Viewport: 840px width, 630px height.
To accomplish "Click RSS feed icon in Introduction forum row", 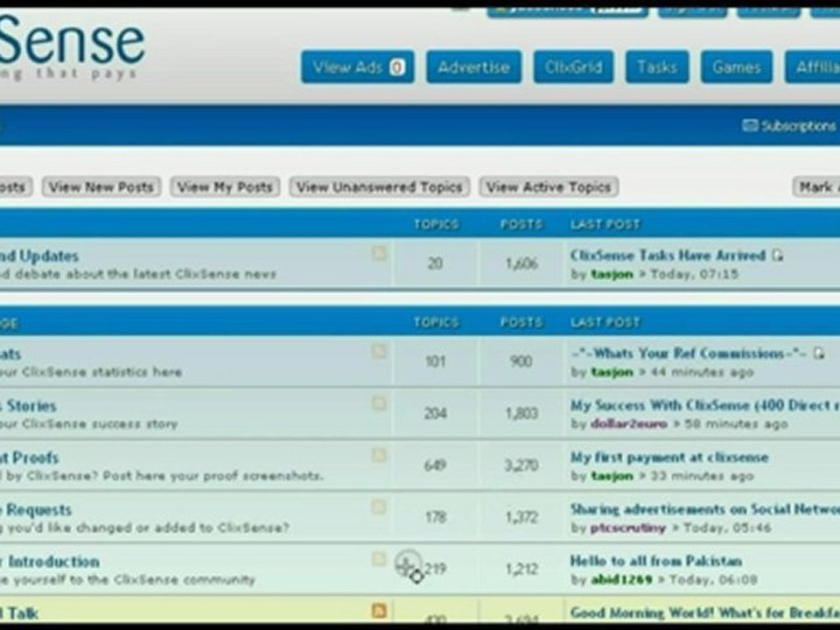I will (379, 559).
